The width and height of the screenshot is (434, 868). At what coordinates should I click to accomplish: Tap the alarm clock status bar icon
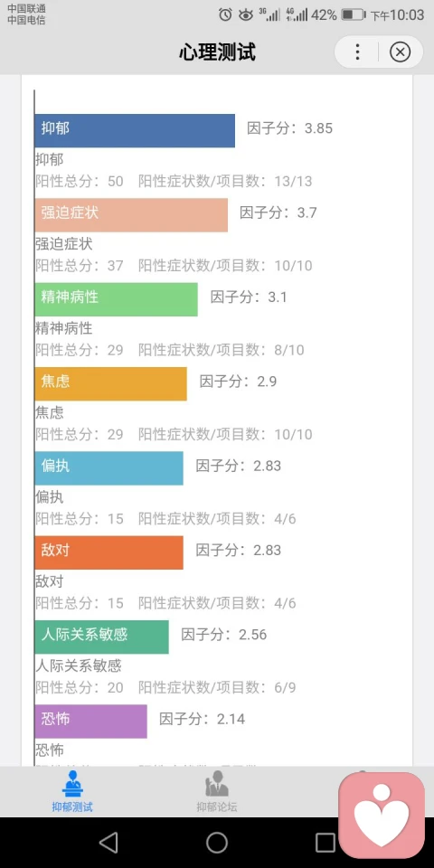[x=225, y=15]
